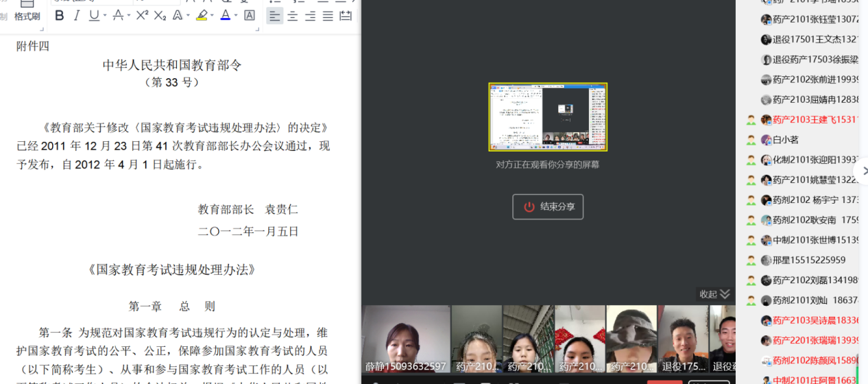868x384 pixels.
Task: Apply the yellow highlighter color
Action: click(x=201, y=16)
